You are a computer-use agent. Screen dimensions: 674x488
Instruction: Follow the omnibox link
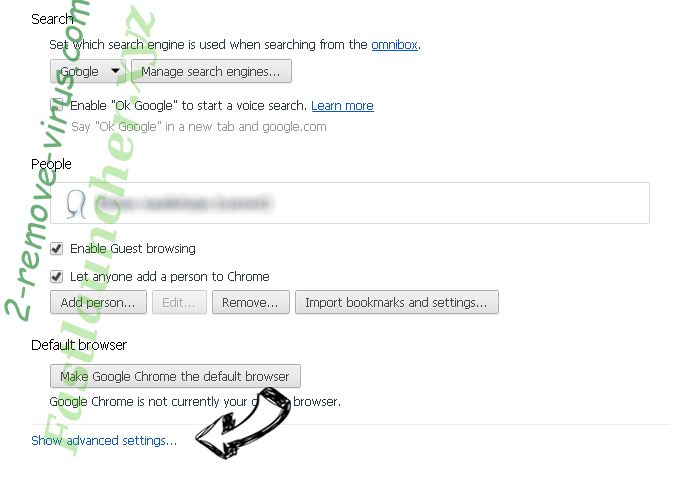[x=395, y=45]
